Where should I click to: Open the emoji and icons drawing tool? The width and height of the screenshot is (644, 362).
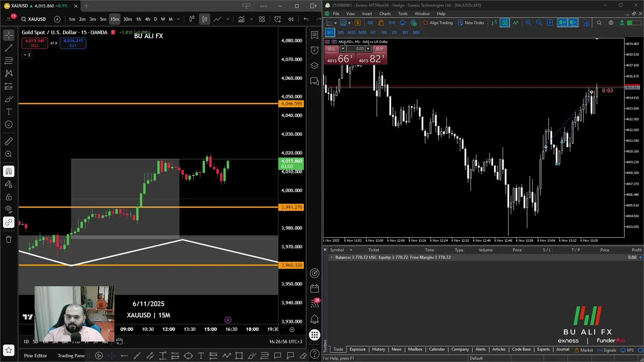tap(9, 125)
